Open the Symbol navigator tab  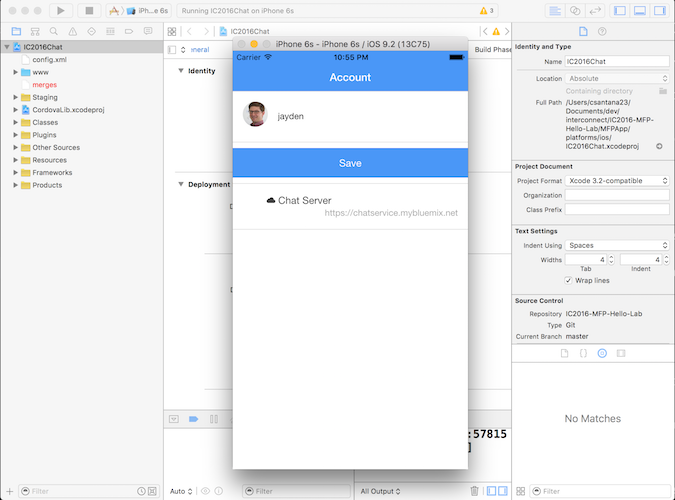[35, 31]
